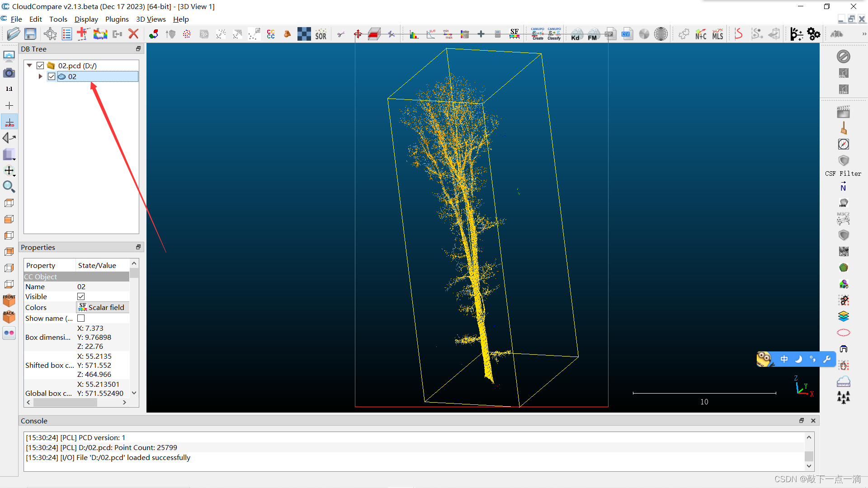
Task: Select the Segment scissors tool
Action: coord(341,34)
